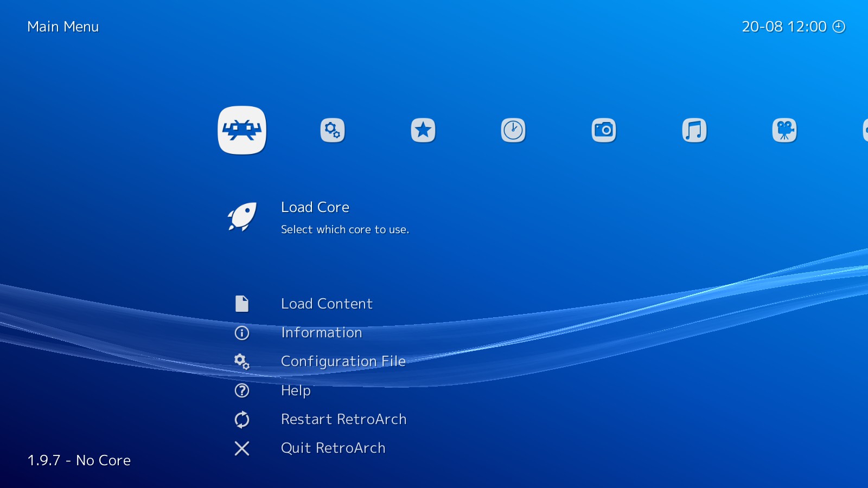Open the Favorites star tab icon
Image resolution: width=868 pixels, height=488 pixels.
tap(423, 130)
